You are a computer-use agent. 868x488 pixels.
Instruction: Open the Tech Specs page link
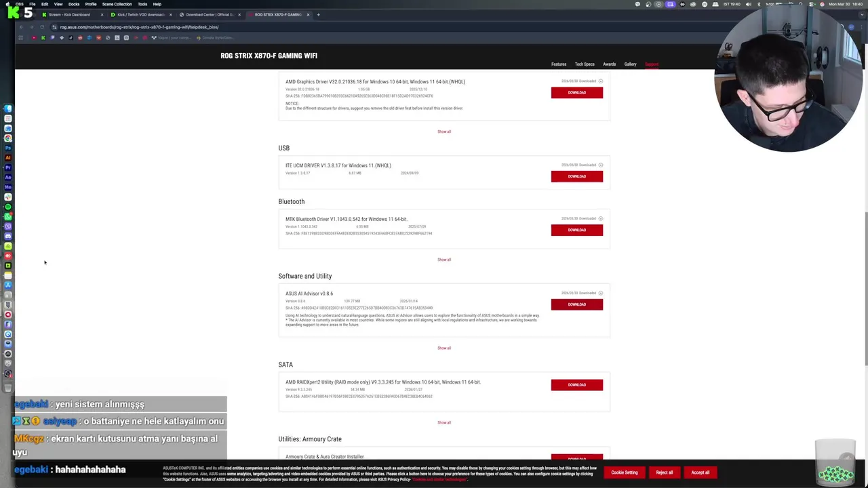click(x=585, y=64)
